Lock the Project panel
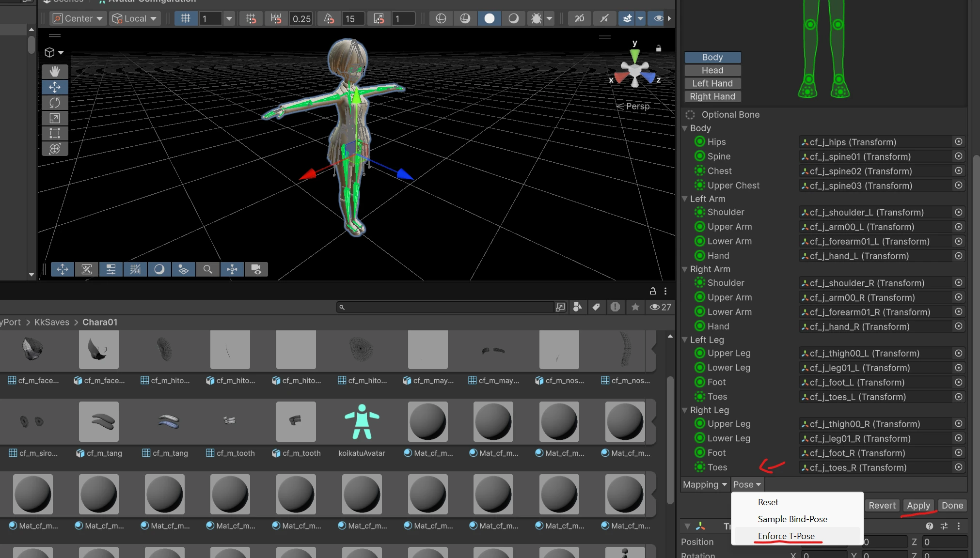 tap(652, 291)
